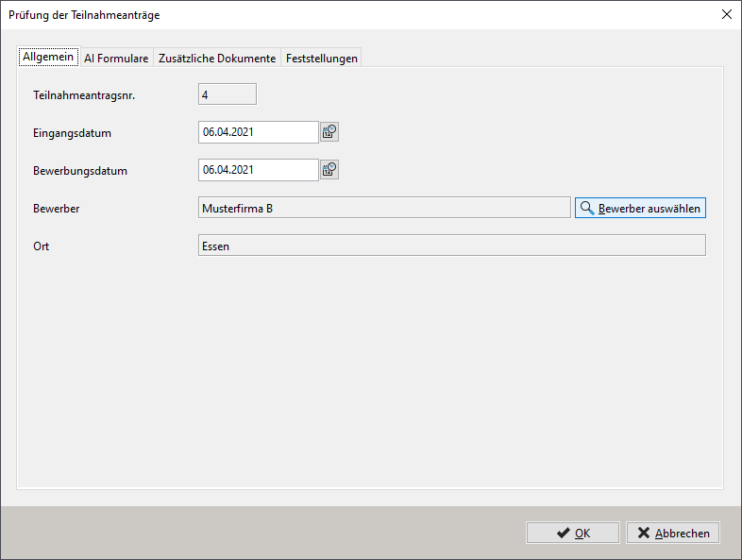This screenshot has height=560, width=742.
Task: Switch to the Allgemein tab
Action: [x=48, y=58]
